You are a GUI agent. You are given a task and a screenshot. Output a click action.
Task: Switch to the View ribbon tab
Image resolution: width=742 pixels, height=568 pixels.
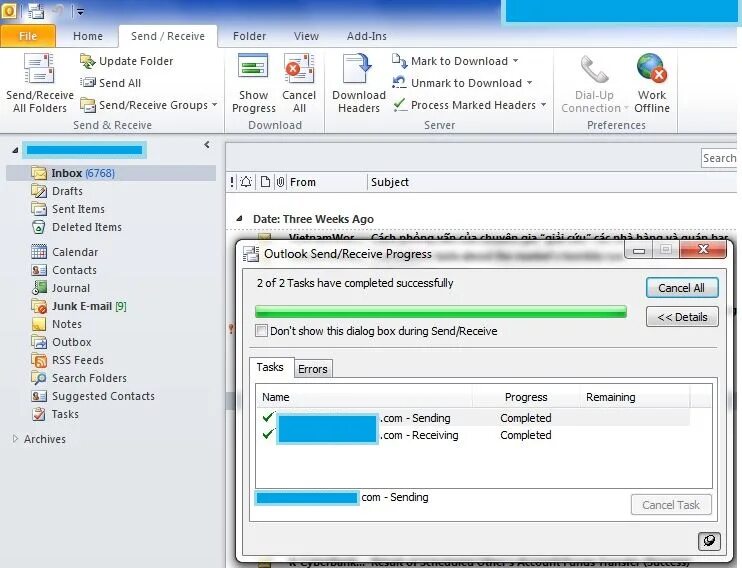click(x=306, y=36)
